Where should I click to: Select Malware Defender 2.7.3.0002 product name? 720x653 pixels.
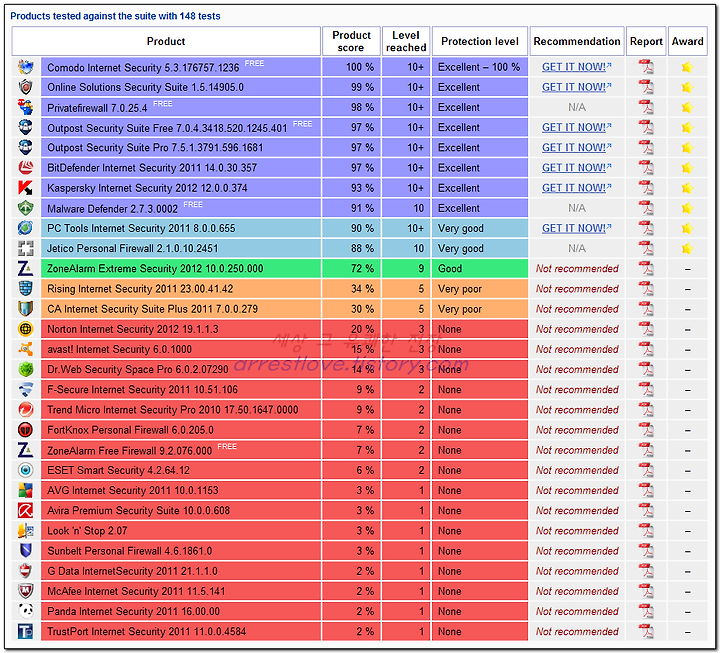pos(112,209)
